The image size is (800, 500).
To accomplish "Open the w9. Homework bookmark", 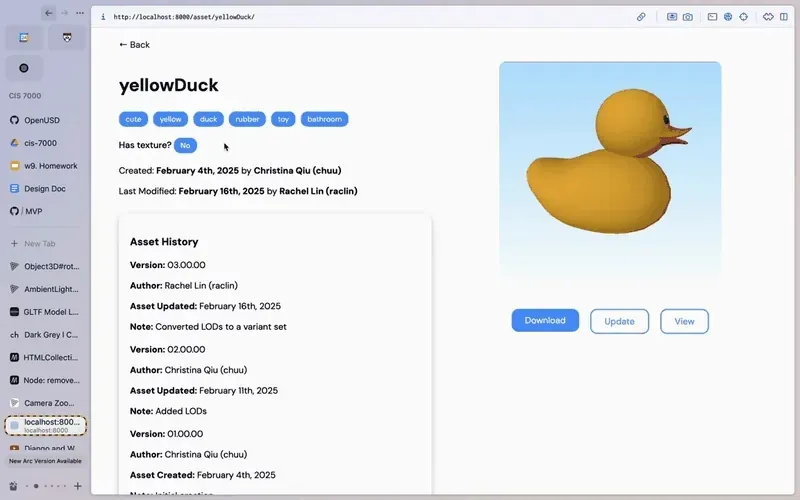I will tap(45, 166).
